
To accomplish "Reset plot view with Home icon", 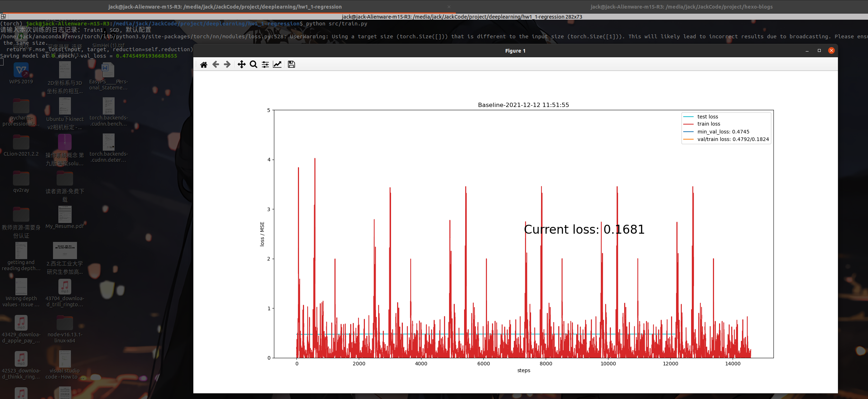I will (x=204, y=64).
